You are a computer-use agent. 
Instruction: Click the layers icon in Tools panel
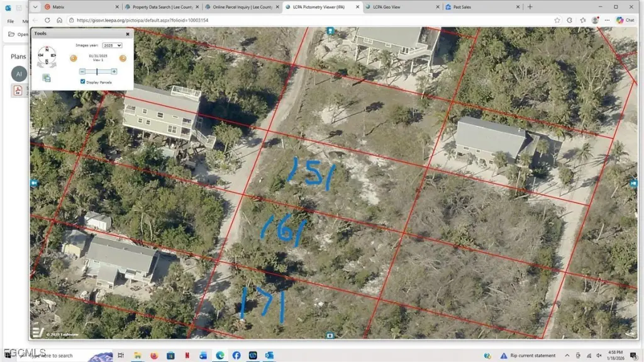click(47, 78)
